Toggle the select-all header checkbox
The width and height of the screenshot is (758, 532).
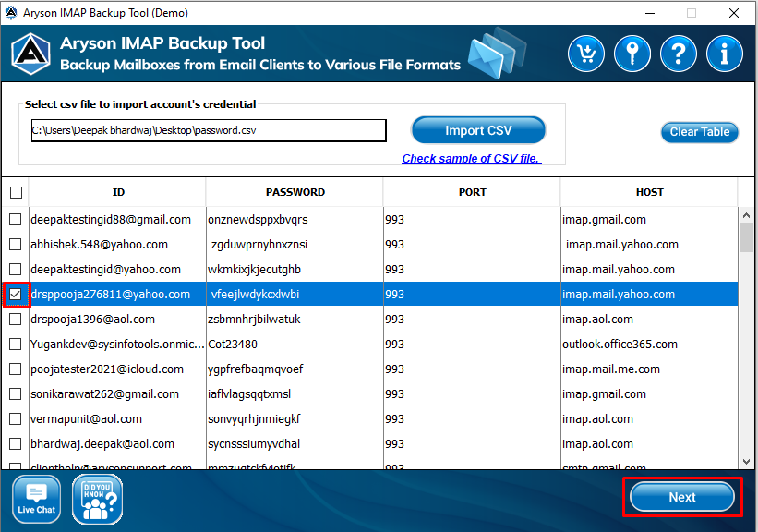click(x=16, y=192)
